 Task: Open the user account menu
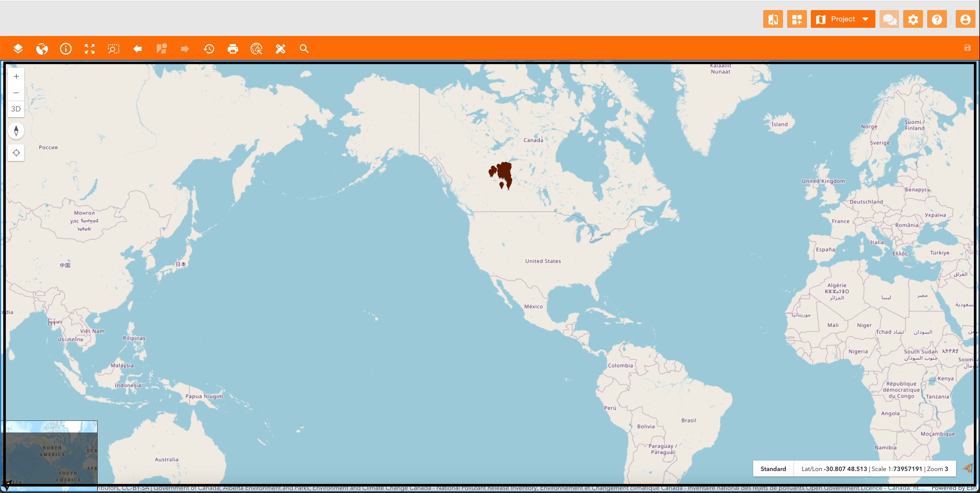tap(965, 19)
